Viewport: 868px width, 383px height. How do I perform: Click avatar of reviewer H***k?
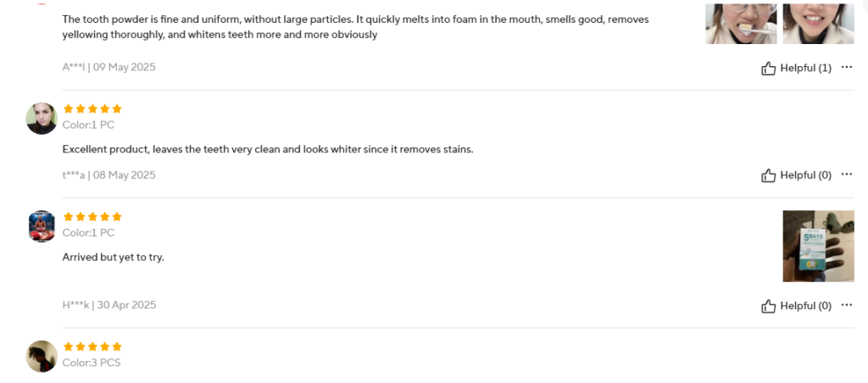[42, 226]
